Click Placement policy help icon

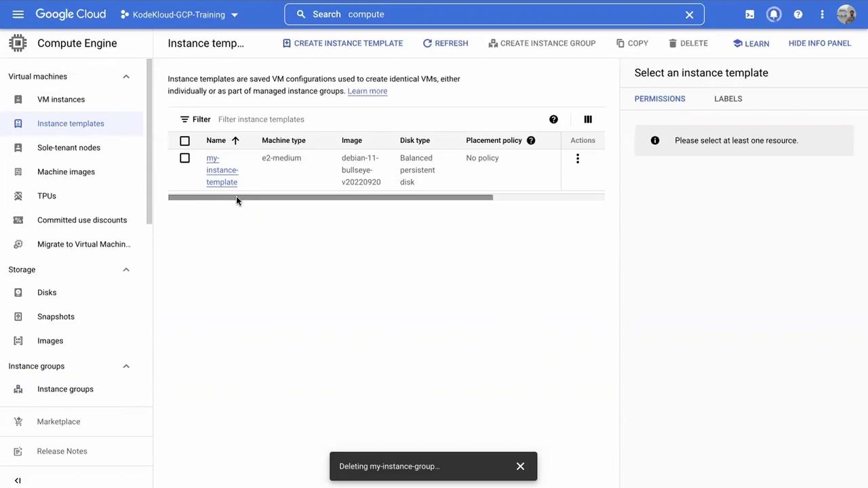tap(531, 140)
